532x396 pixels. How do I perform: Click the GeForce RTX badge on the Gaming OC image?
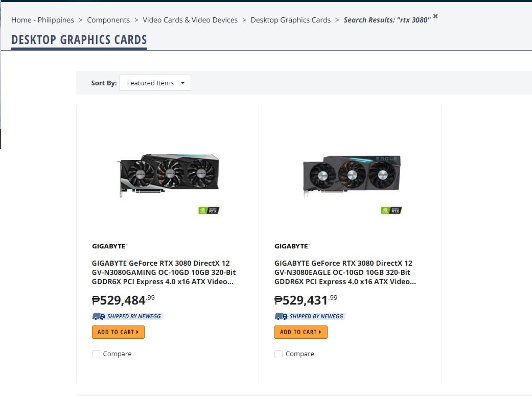209,210
